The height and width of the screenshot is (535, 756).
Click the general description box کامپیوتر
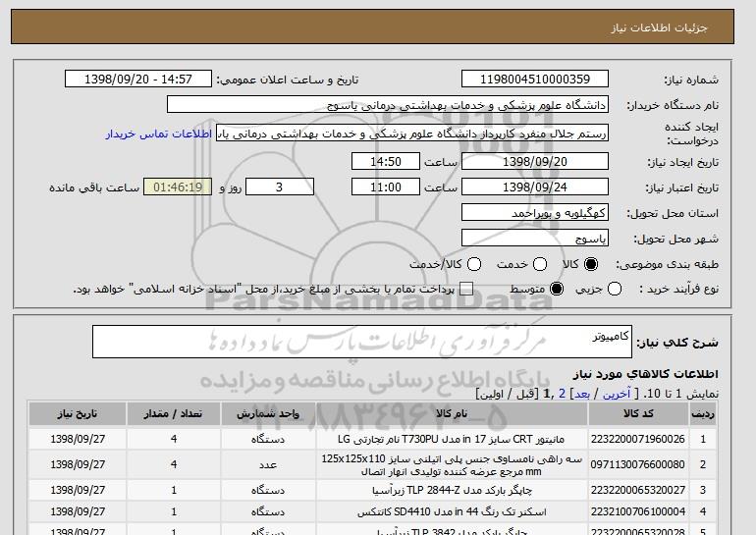pos(362,342)
